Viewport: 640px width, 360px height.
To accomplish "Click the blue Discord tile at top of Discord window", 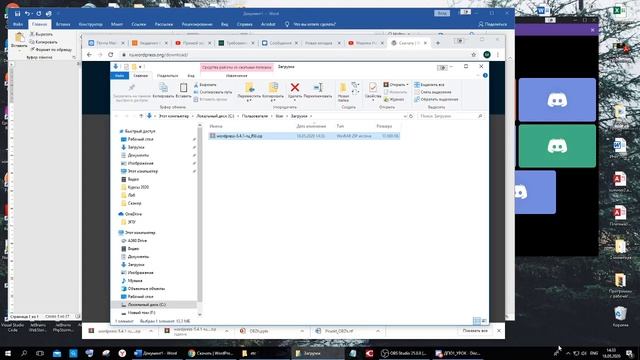I will [x=557, y=100].
